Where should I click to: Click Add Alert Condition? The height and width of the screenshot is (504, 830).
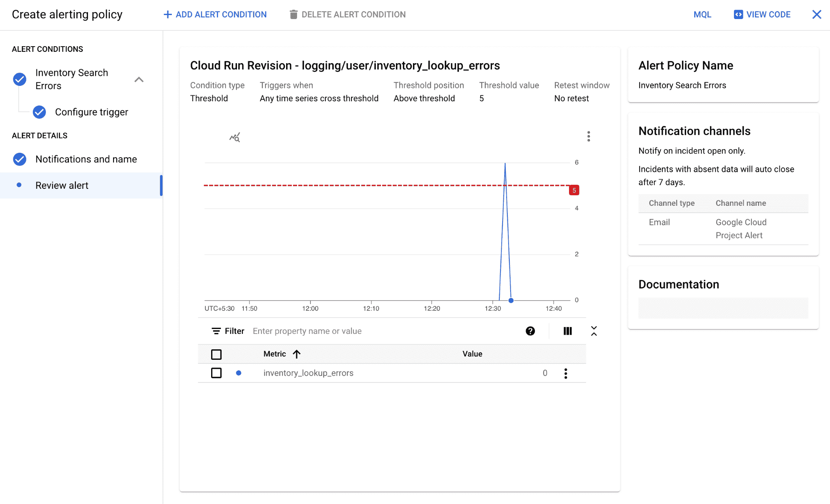(215, 14)
